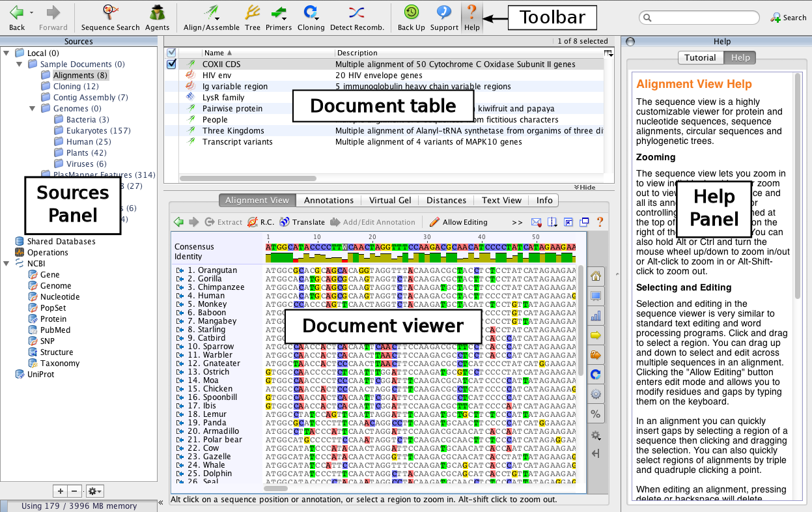Toggle the select-all checkbox in table header
Screen dimensions: 812x512
point(171,52)
